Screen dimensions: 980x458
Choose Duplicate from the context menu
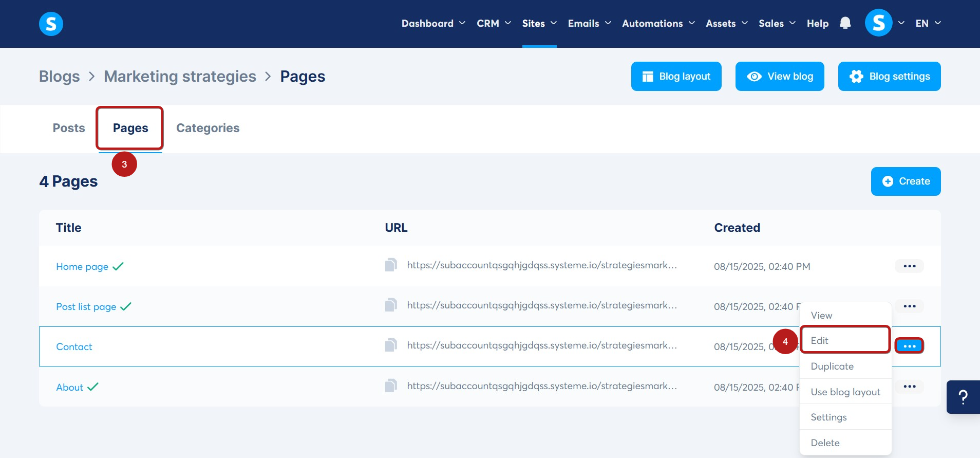click(x=845, y=366)
